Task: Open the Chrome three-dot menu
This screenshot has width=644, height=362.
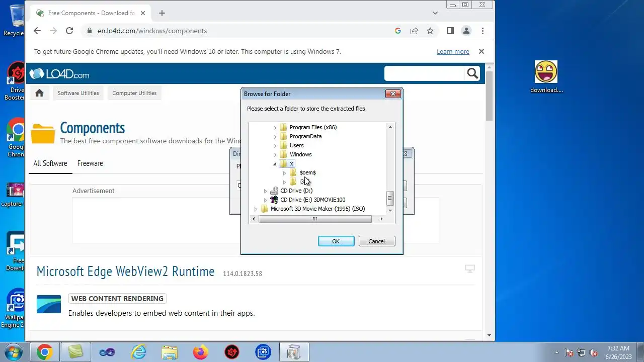Action: coord(482,31)
